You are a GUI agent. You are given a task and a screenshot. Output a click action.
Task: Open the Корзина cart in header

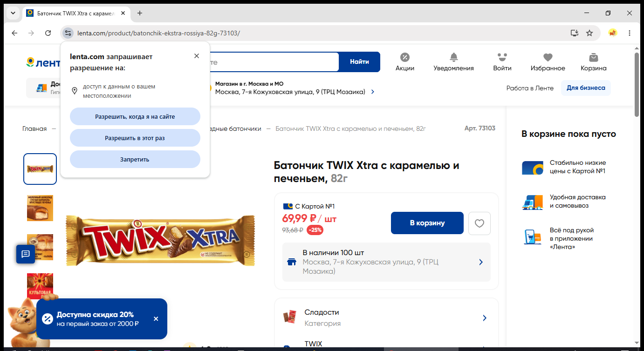594,62
